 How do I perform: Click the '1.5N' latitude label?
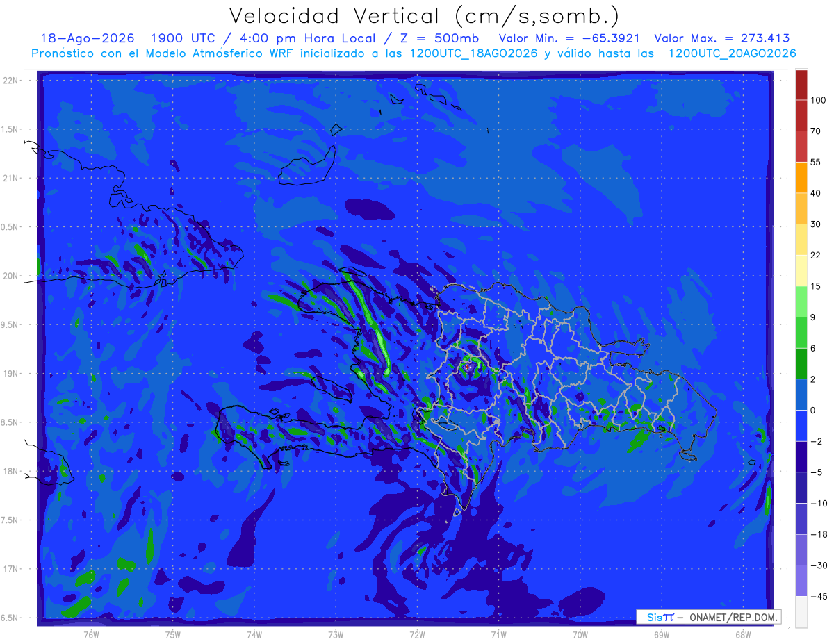11,129
